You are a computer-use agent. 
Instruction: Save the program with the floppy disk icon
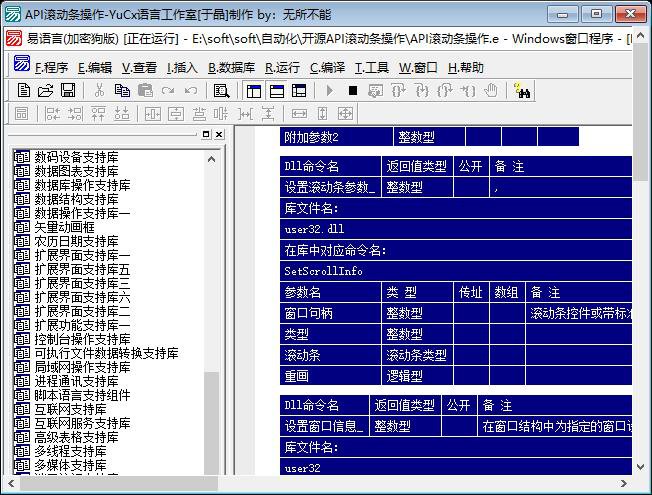68,91
